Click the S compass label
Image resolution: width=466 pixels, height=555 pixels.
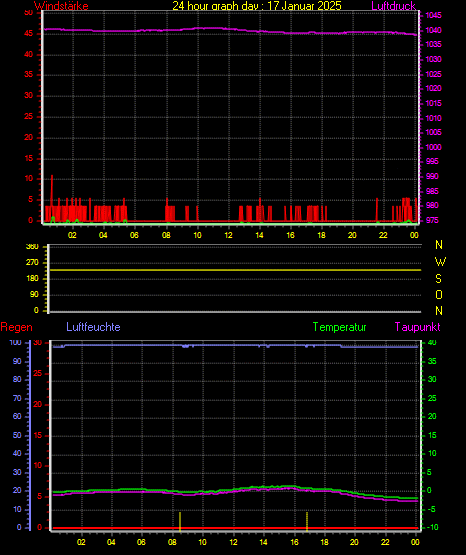pos(438,279)
